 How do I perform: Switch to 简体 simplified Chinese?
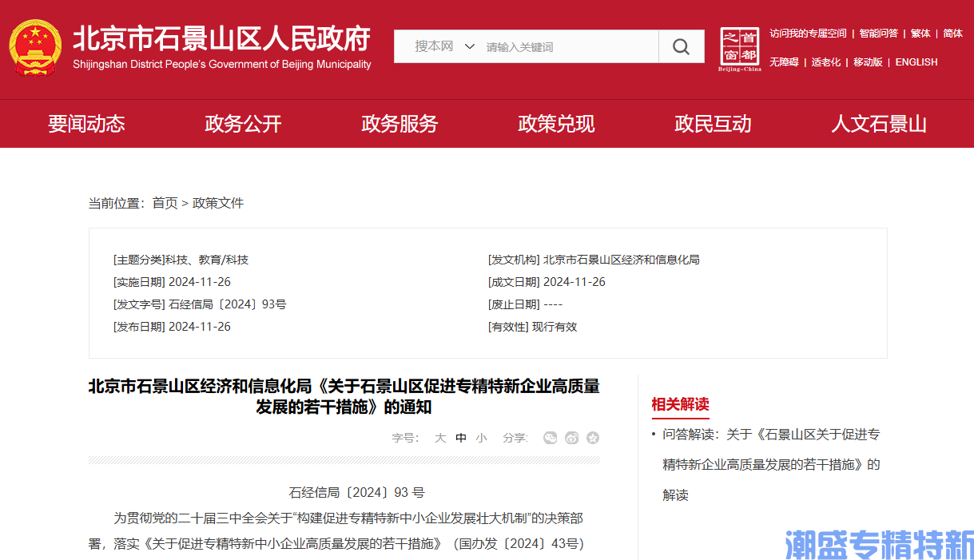[x=952, y=34]
